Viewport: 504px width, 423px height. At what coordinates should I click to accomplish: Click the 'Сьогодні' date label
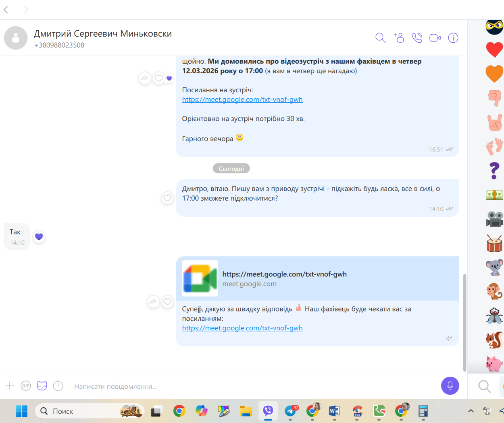tap(231, 168)
